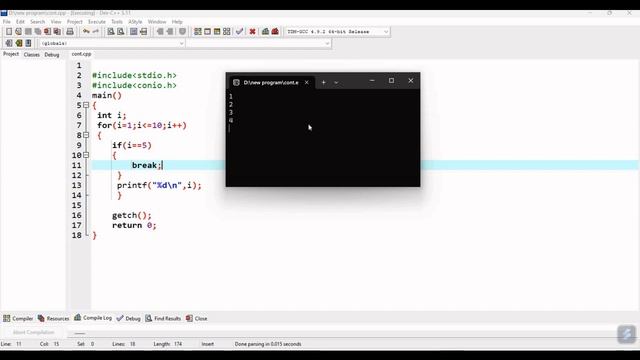Open the Find Results bottom tab
This screenshot has height=360, width=640.
pos(163,318)
